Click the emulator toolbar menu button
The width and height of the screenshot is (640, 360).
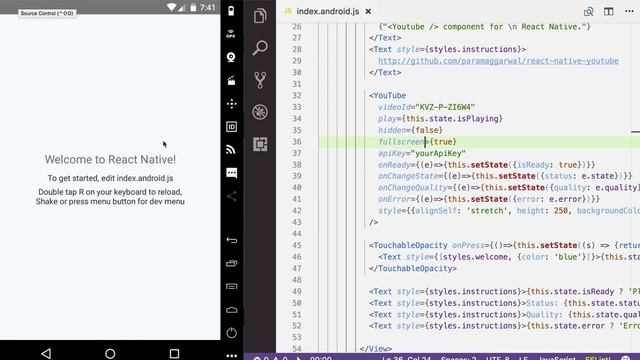231,287
